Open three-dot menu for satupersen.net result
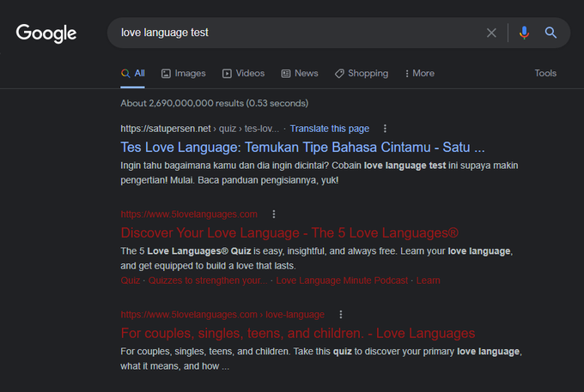This screenshot has height=392, width=584. tap(385, 129)
